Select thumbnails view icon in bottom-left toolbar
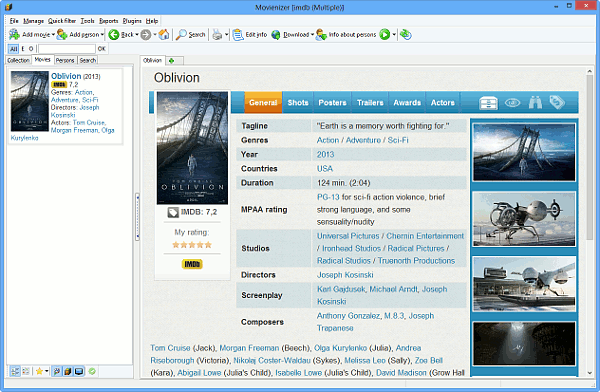The width and height of the screenshot is (600, 392). click(x=26, y=371)
